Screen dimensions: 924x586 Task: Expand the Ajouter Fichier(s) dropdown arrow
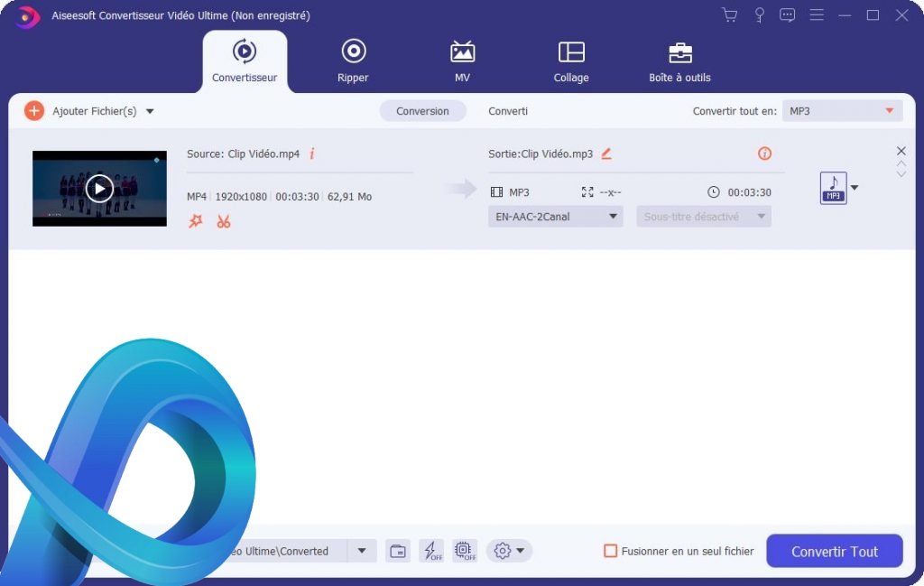click(150, 111)
